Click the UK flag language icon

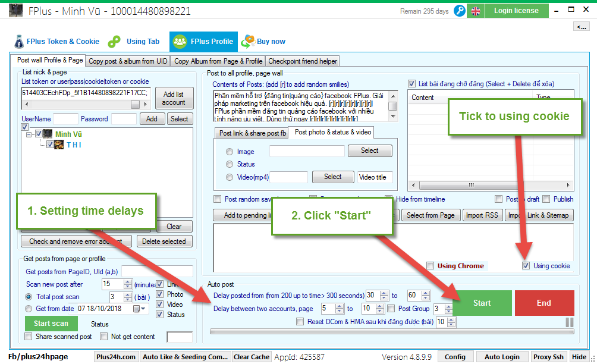coord(476,11)
